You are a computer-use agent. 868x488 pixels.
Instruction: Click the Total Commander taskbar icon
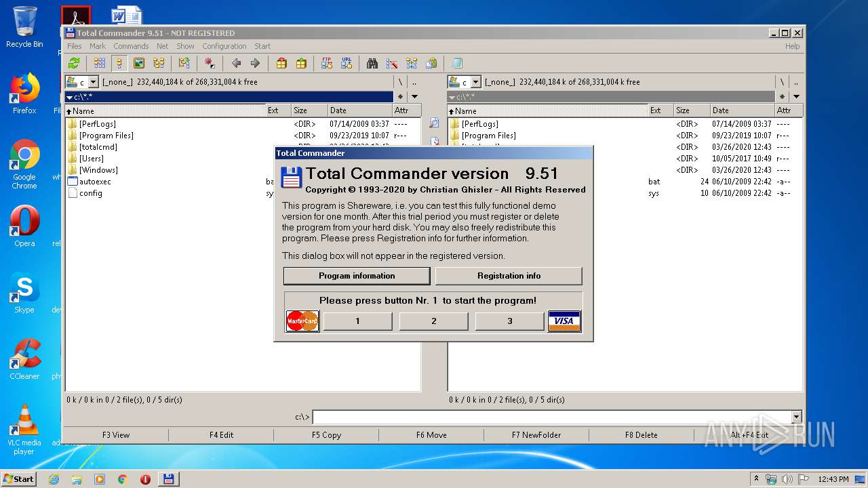168,479
